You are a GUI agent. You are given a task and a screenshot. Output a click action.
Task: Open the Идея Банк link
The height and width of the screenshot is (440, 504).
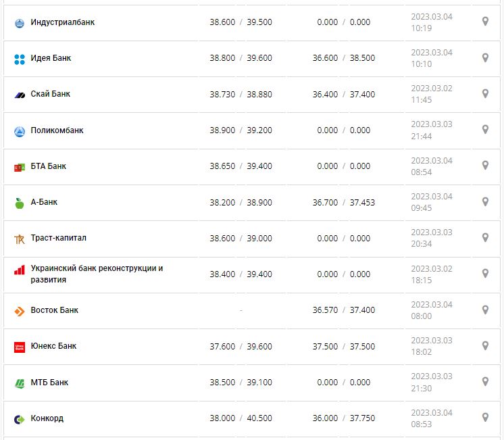click(x=51, y=58)
